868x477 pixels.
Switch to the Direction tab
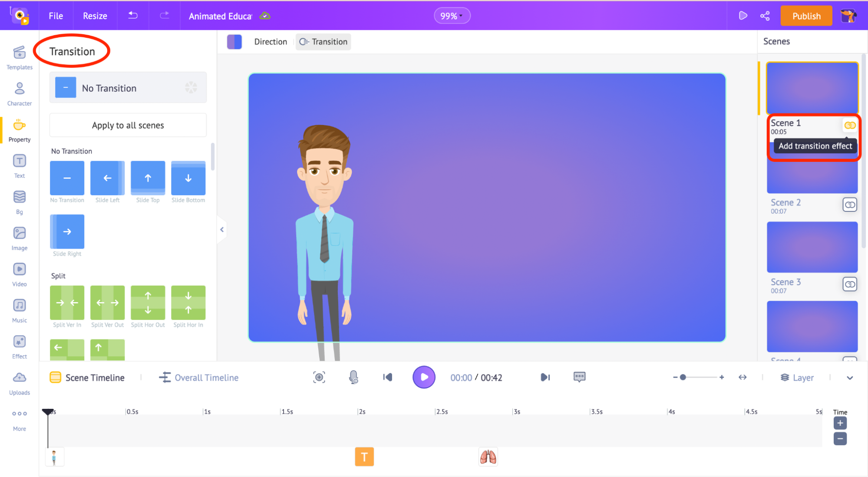[271, 41]
